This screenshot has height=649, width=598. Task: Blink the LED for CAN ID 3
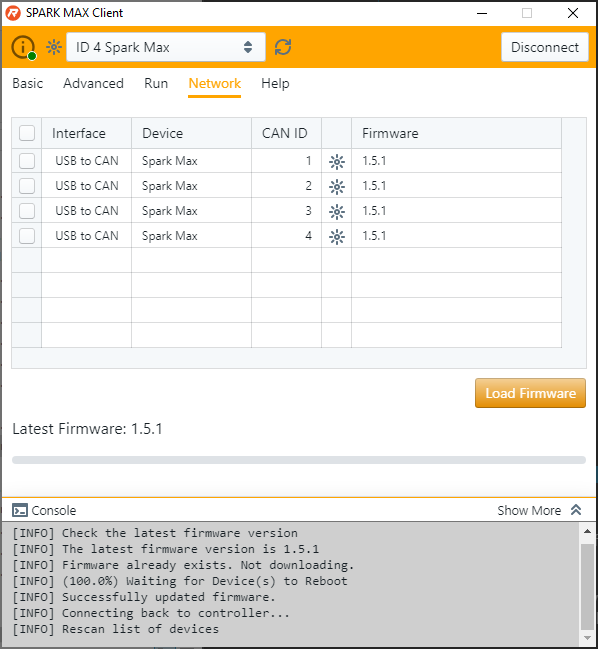pos(337,212)
